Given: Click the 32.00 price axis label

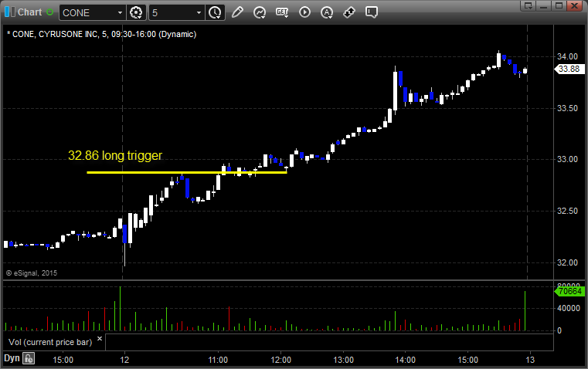Looking at the screenshot, I should coord(567,262).
